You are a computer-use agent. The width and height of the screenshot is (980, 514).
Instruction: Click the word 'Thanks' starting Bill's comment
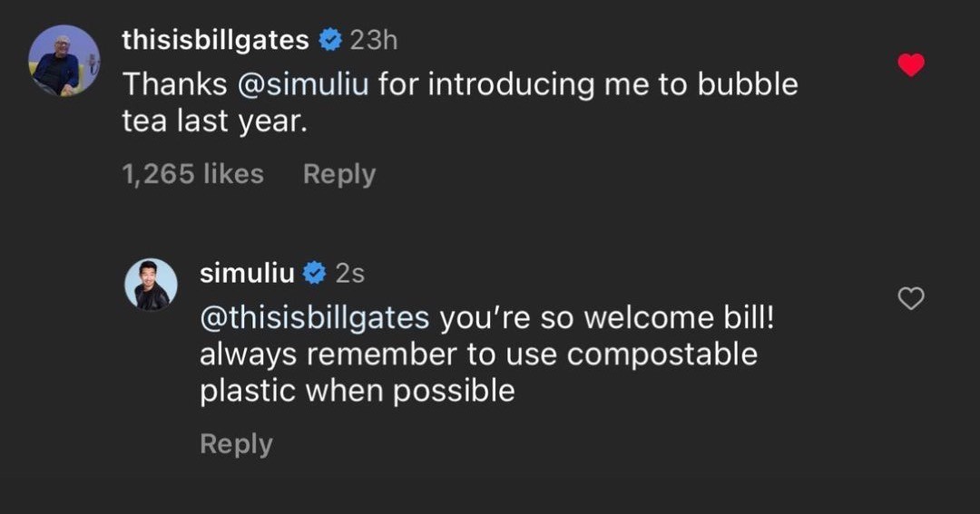pyautogui.click(x=174, y=84)
